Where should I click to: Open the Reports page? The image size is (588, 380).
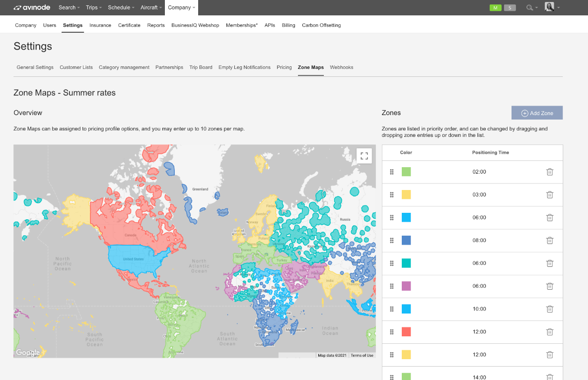(156, 25)
